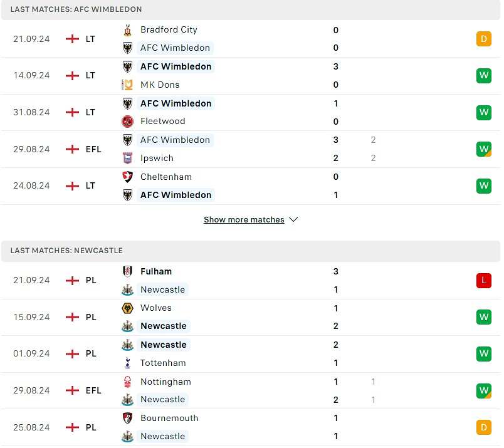Viewport: 504px width, 448px height.
Task: Open the red loss badge for Fulham match
Action: [x=483, y=281]
